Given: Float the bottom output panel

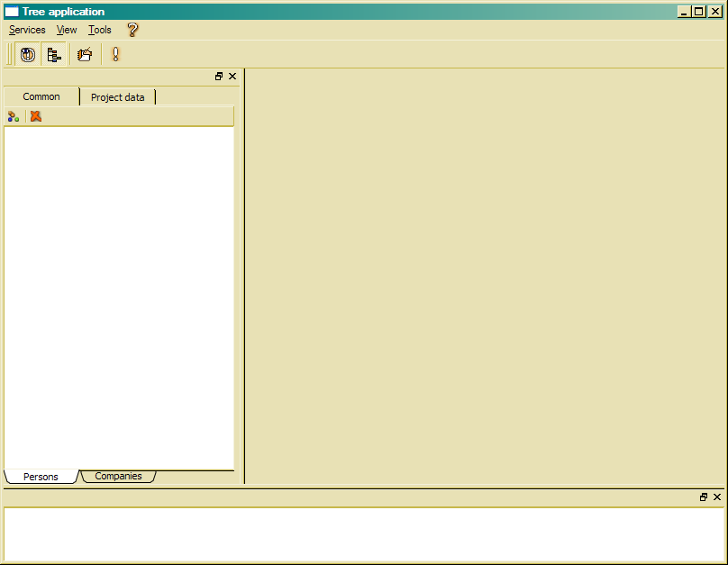Looking at the screenshot, I should coord(704,497).
